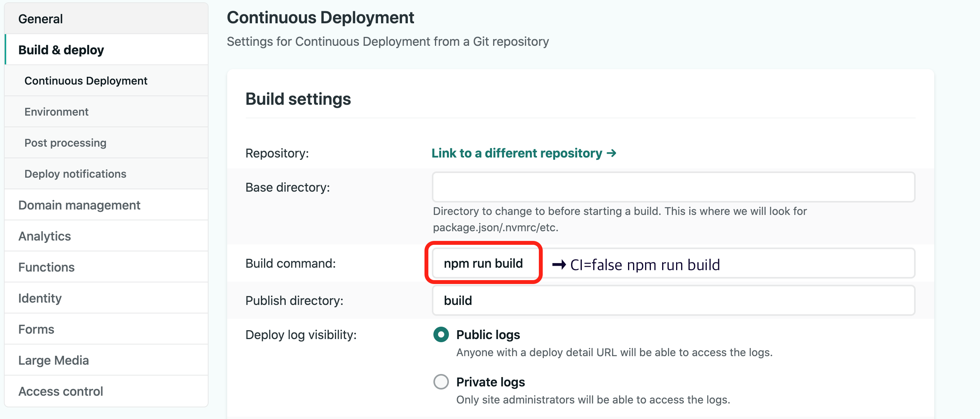Open the General settings section
This screenshot has height=419, width=980.
40,19
